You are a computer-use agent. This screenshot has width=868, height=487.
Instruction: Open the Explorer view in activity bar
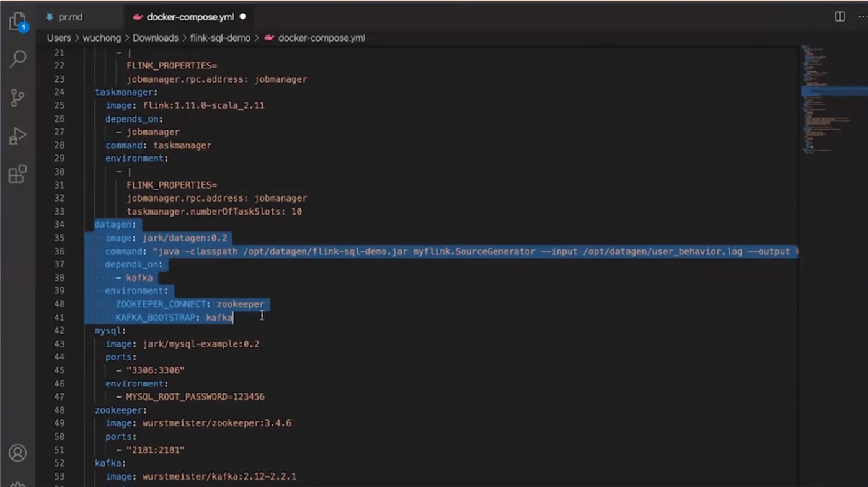pos(18,22)
